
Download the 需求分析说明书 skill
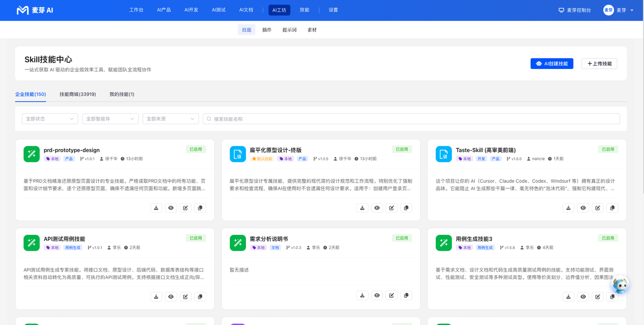click(x=362, y=295)
